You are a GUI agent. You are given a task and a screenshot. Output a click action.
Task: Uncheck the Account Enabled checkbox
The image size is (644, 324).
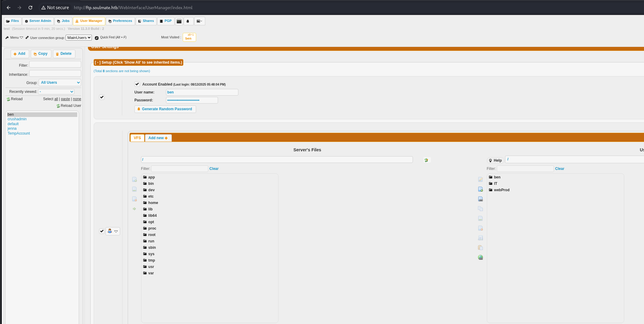137,84
